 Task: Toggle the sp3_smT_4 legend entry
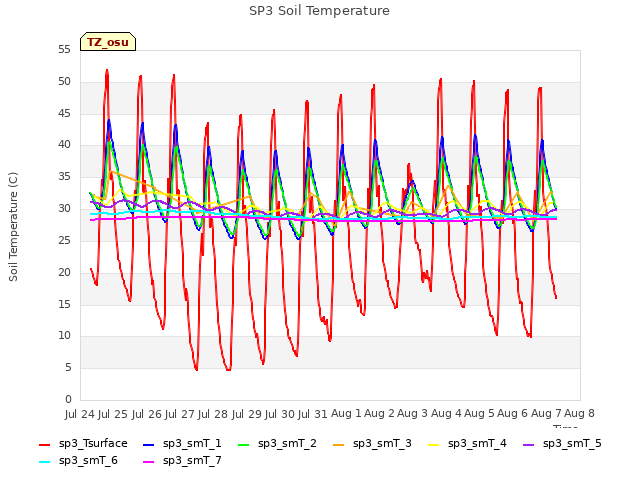(x=467, y=444)
